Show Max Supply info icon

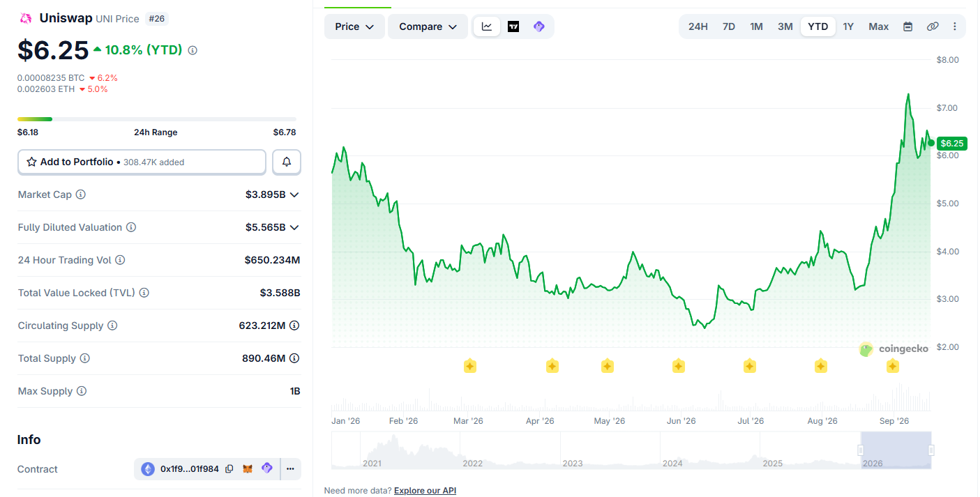click(81, 391)
